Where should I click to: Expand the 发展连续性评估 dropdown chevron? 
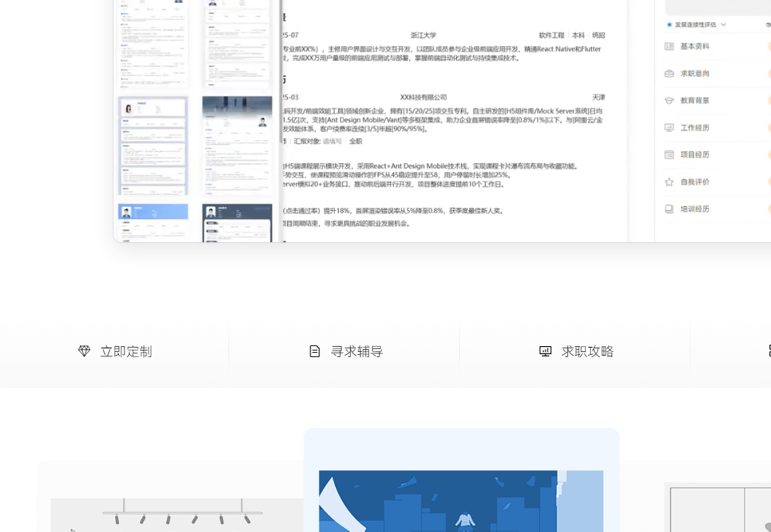723,25
